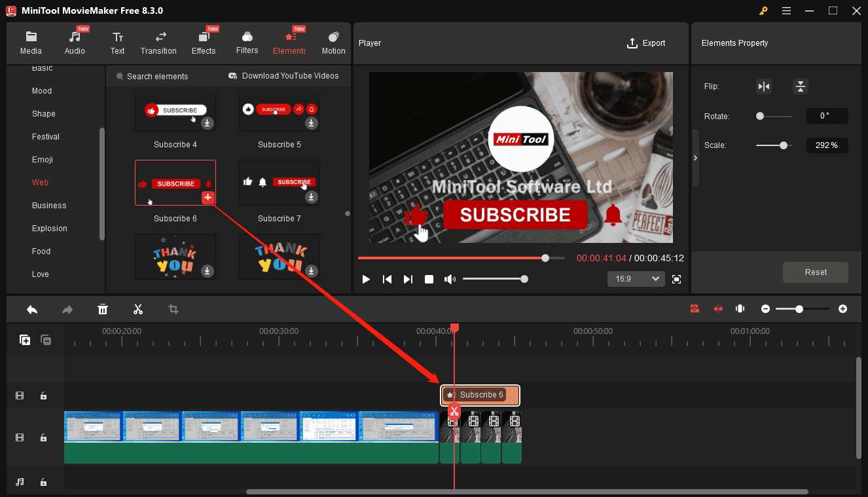The image size is (868, 497).
Task: Flip the element vertically
Action: pos(800,86)
